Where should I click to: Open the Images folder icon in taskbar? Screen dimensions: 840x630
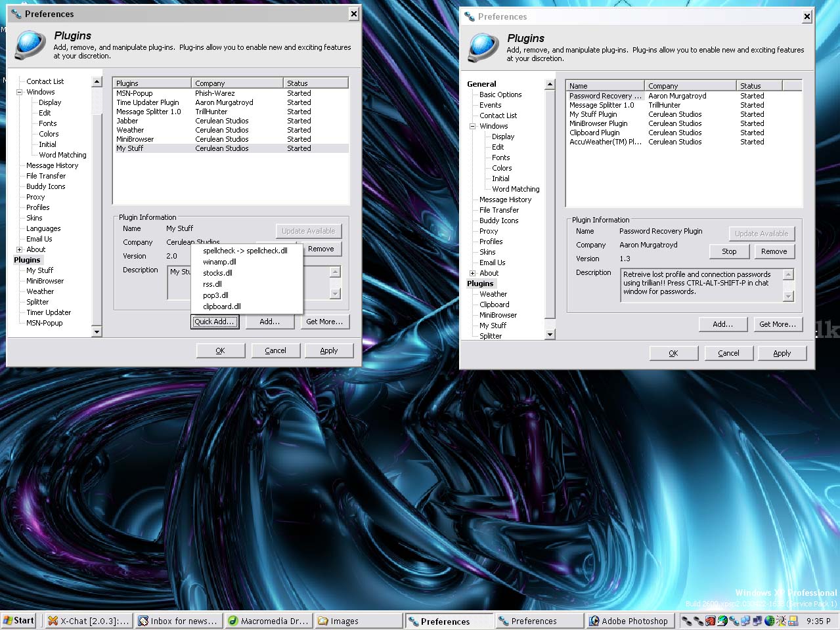tap(323, 621)
